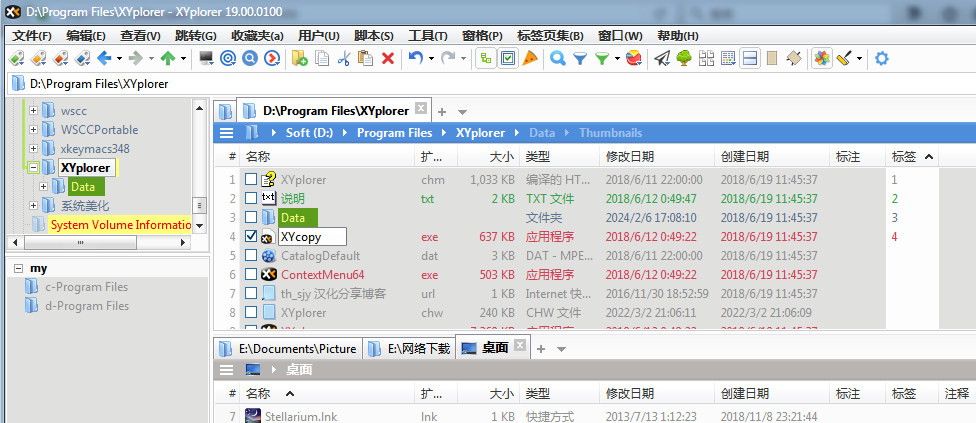976x423 pixels.
Task: Expand the Data folder in tree
Action: [43, 187]
